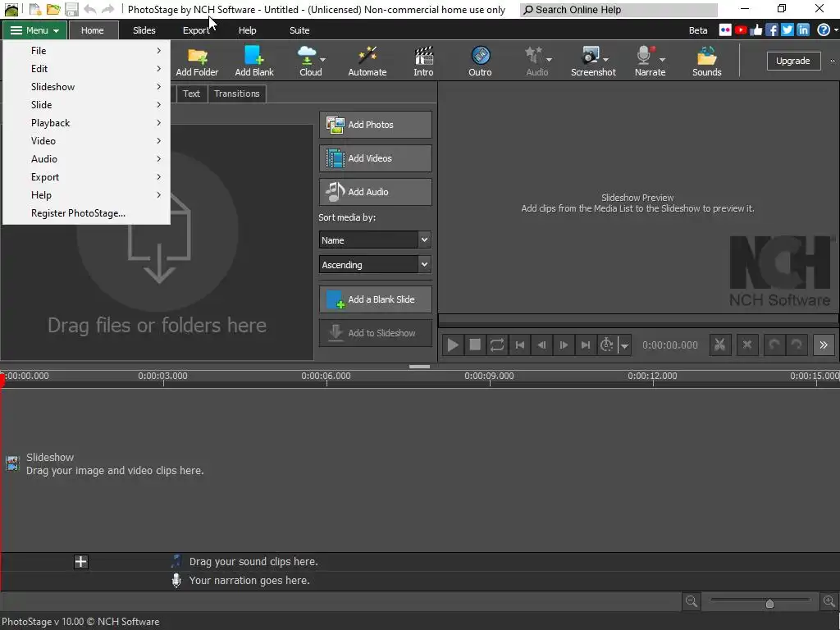
Task: Stop the slideshow preview
Action: click(475, 345)
